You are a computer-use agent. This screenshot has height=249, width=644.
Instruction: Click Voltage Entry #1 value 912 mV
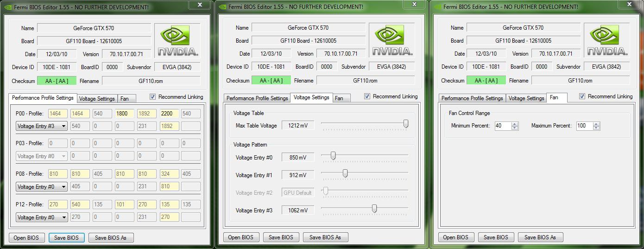[x=297, y=175]
